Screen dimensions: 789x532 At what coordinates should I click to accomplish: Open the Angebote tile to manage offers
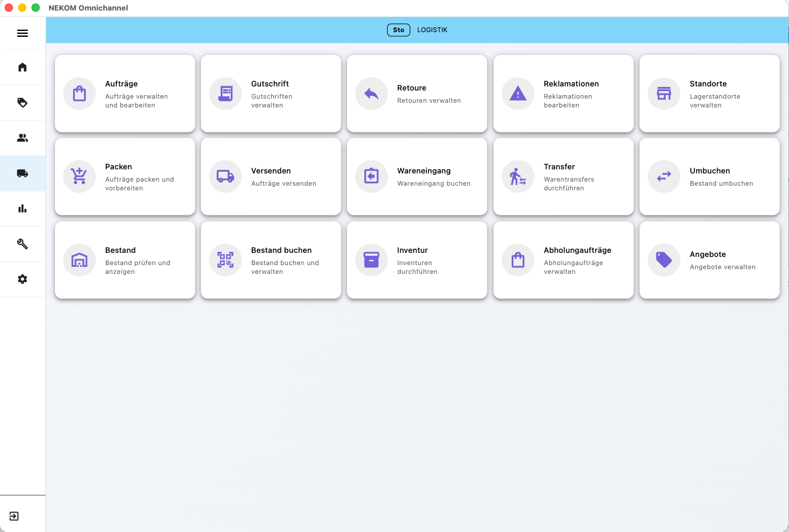click(x=709, y=260)
